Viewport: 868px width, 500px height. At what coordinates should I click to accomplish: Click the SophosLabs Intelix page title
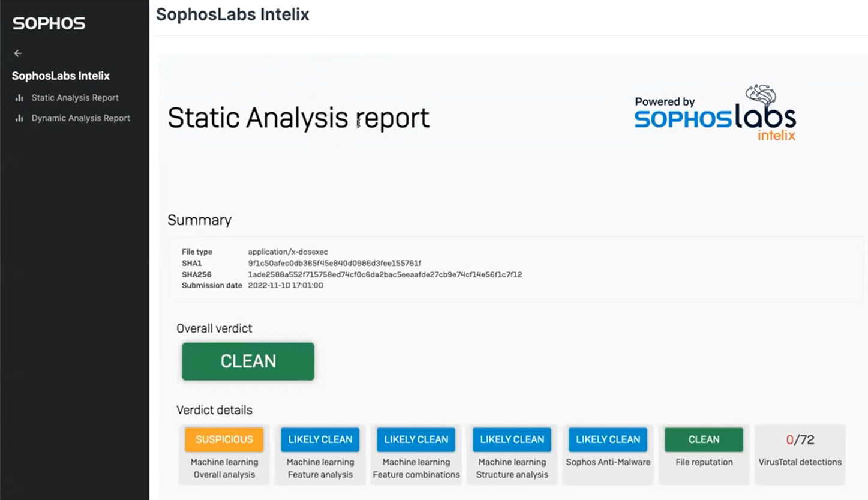click(x=232, y=14)
